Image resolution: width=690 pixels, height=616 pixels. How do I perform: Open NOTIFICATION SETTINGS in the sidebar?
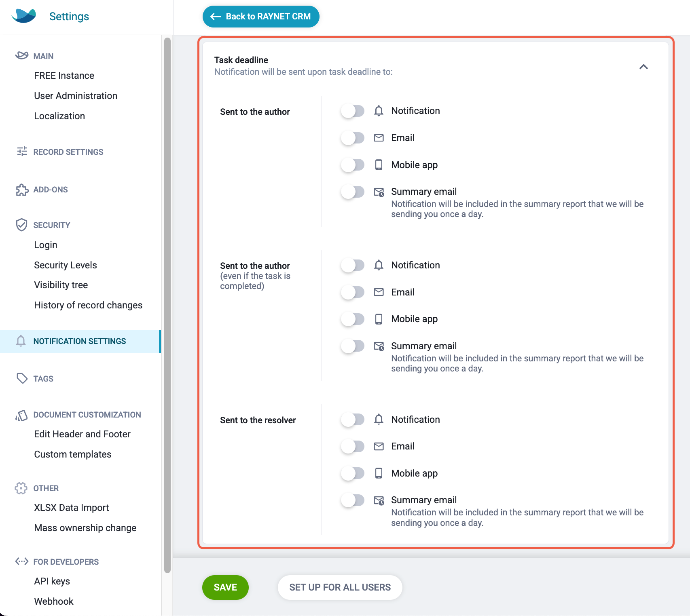pyautogui.click(x=80, y=341)
